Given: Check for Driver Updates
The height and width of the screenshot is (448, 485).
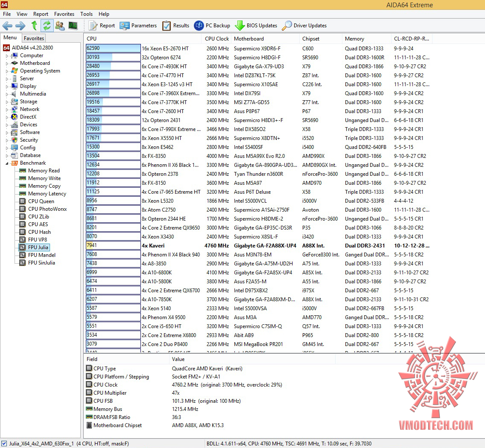Looking at the screenshot, I should point(304,26).
